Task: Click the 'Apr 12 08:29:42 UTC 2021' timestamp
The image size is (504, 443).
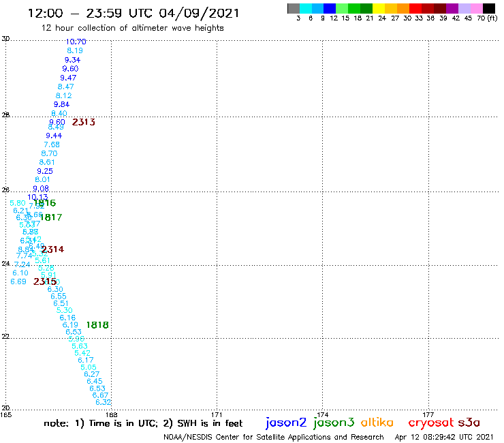Action: (443, 437)
